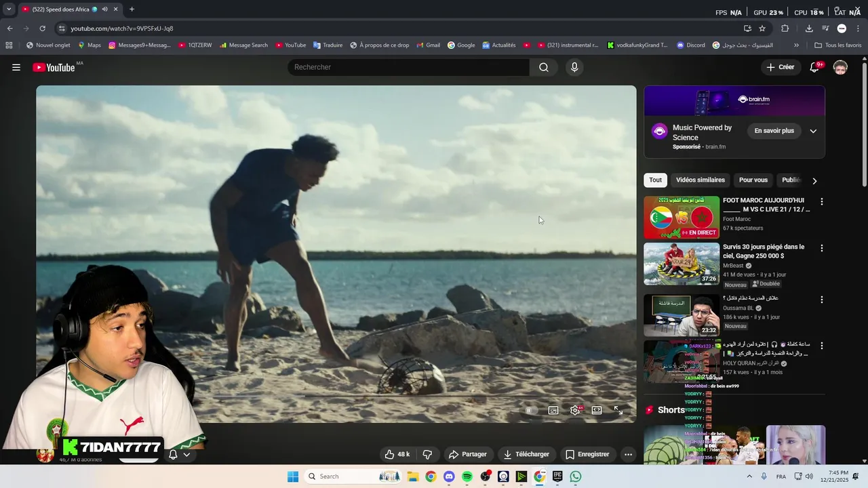Viewport: 868px width, 488px height.
Task: Click the YouTube logo to go home
Action: point(54,67)
